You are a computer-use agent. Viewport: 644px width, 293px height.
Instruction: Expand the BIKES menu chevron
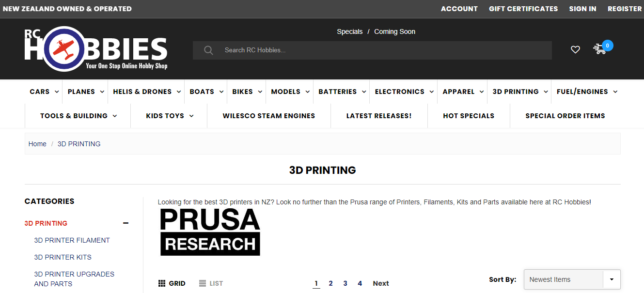pyautogui.click(x=260, y=92)
